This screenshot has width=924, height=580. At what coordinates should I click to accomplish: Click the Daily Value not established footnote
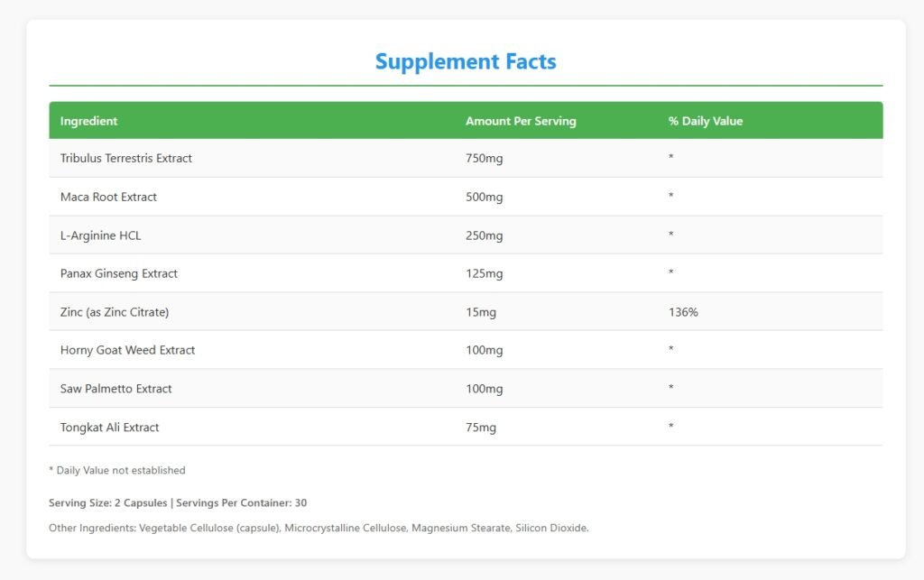tap(117, 470)
